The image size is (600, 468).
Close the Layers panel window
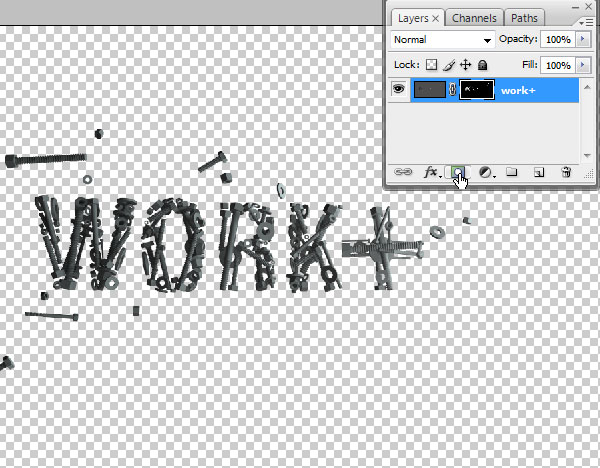tap(589, 7)
